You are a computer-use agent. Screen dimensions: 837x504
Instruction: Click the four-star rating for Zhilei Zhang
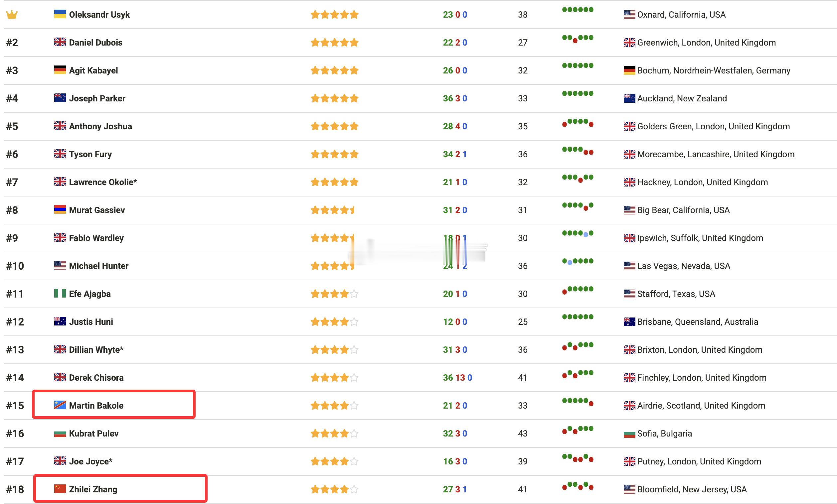point(335,489)
